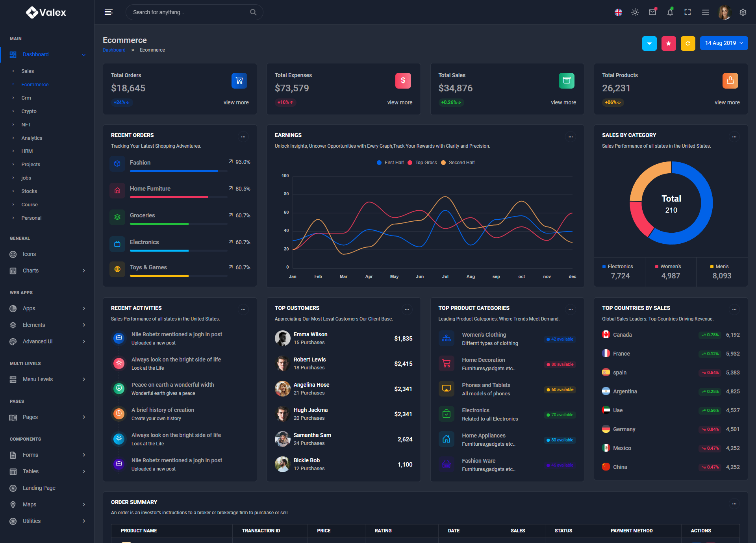Open the Crypto sidebar item
The width and height of the screenshot is (756, 543).
[29, 111]
